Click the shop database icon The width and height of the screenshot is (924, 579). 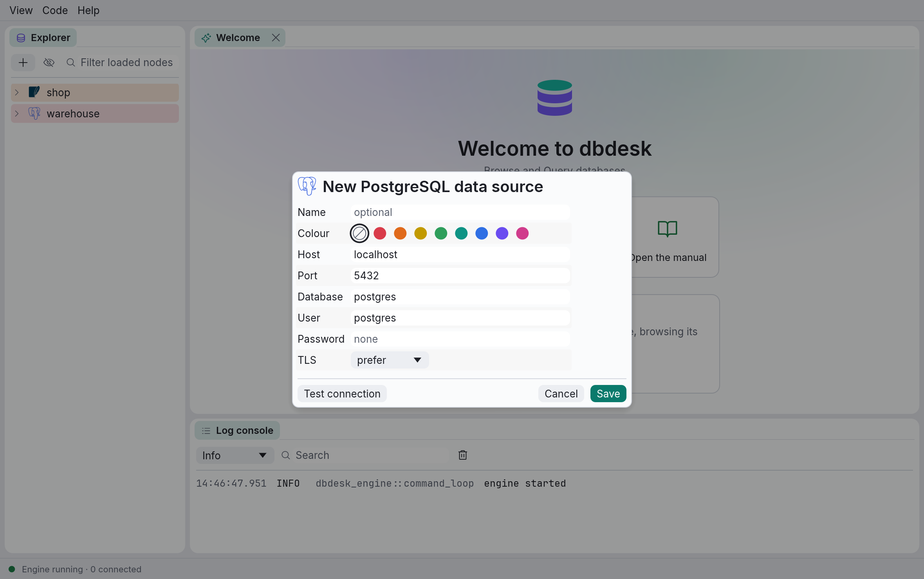34,92
